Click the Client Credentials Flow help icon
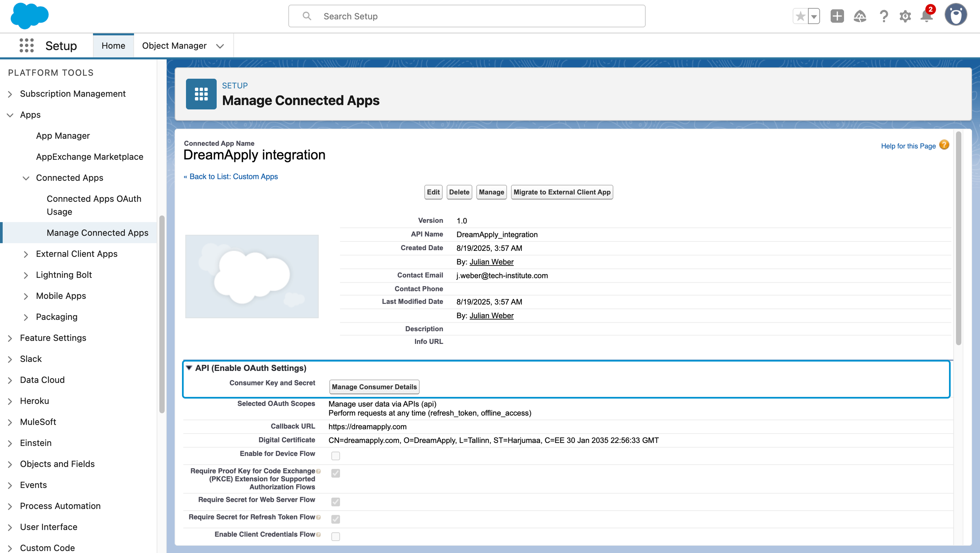 click(318, 535)
